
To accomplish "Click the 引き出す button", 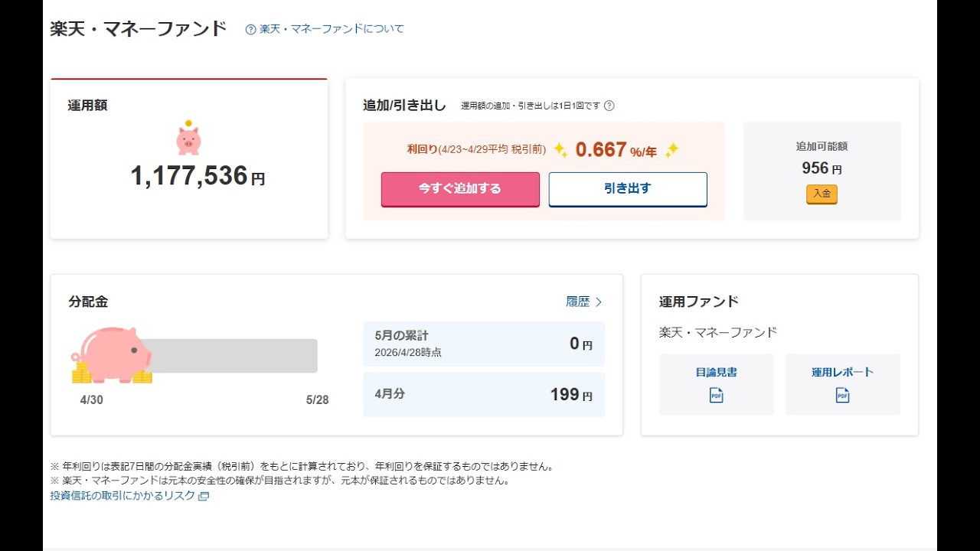I will pos(628,189).
